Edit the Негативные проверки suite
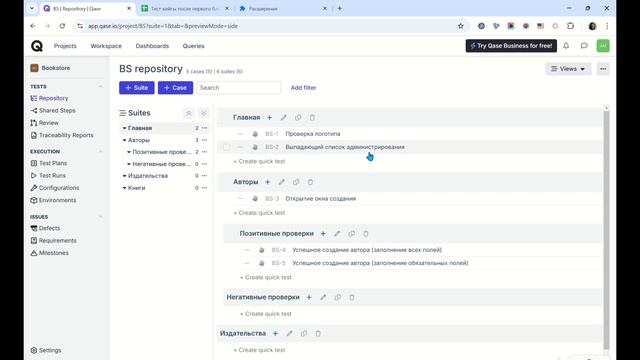This screenshot has width=640, height=360. tap(323, 298)
